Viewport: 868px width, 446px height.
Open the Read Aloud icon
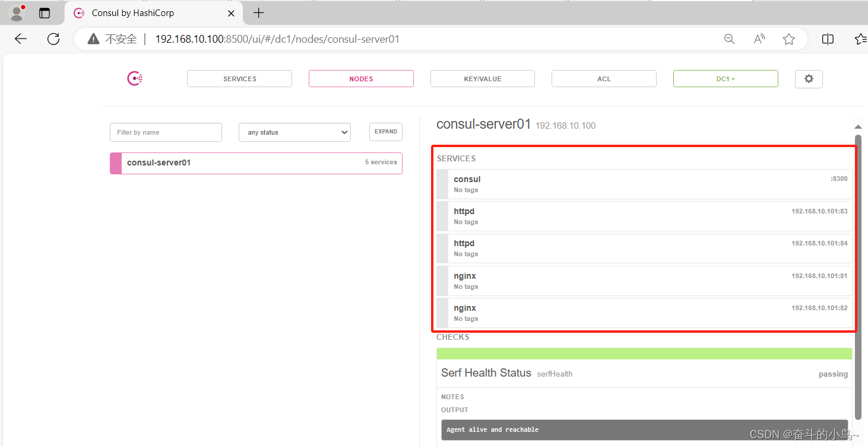[759, 39]
